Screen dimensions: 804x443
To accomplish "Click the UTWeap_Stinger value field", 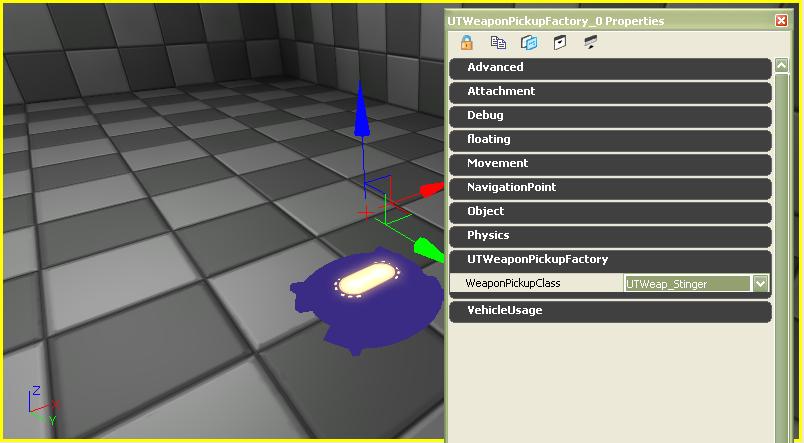I will [x=687, y=284].
